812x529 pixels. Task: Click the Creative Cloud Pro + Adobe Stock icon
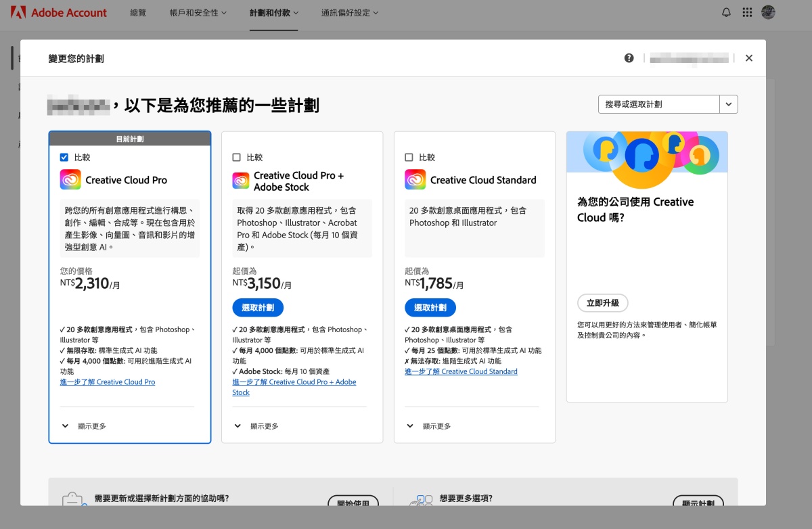[241, 181]
